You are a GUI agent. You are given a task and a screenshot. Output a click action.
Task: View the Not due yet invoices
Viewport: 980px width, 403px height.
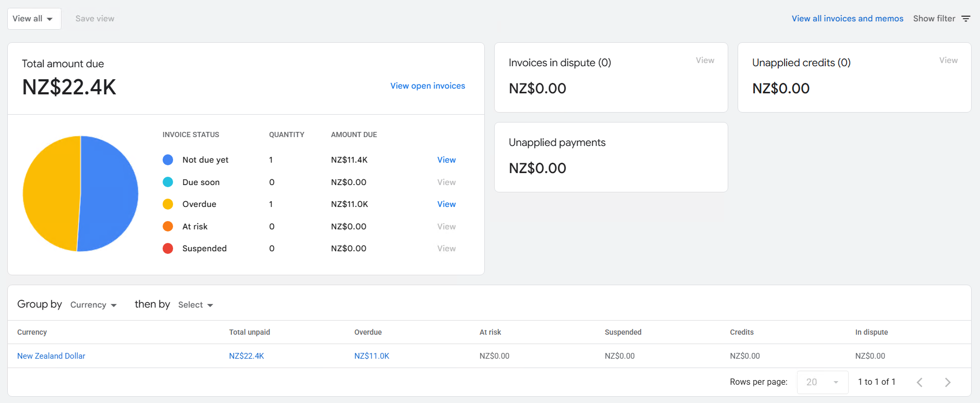[x=446, y=160]
